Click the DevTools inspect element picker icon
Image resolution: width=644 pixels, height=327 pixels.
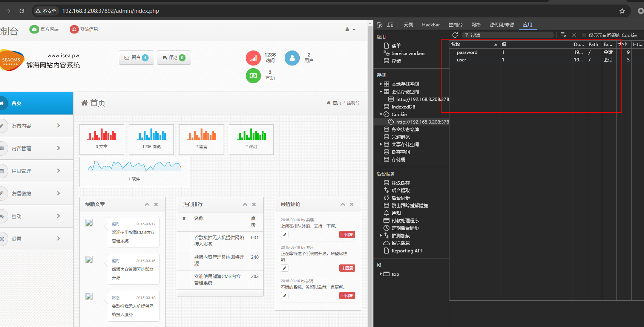click(380, 25)
